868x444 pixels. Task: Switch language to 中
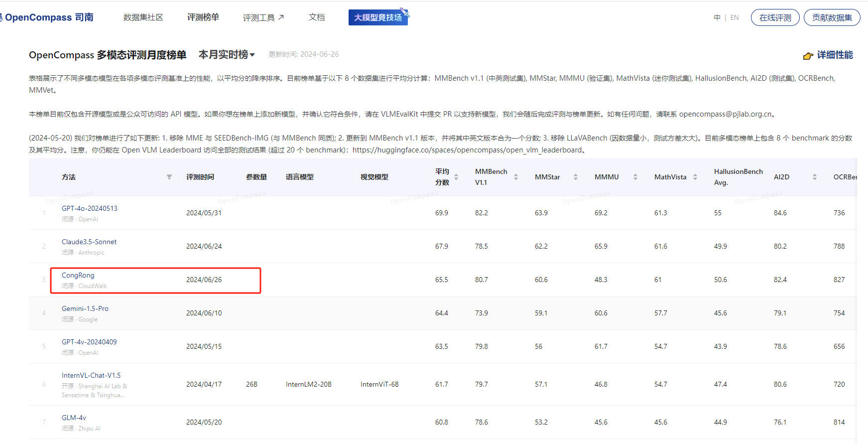point(717,17)
